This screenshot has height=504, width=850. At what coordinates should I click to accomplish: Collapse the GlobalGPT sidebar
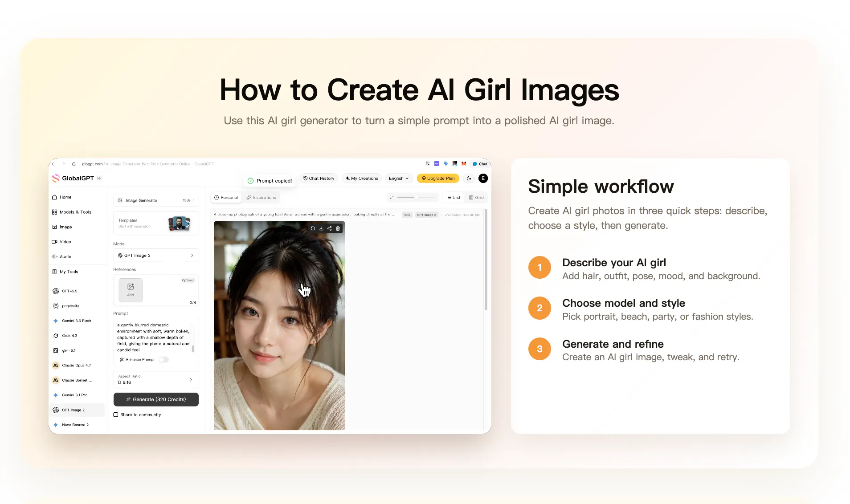[x=99, y=178]
